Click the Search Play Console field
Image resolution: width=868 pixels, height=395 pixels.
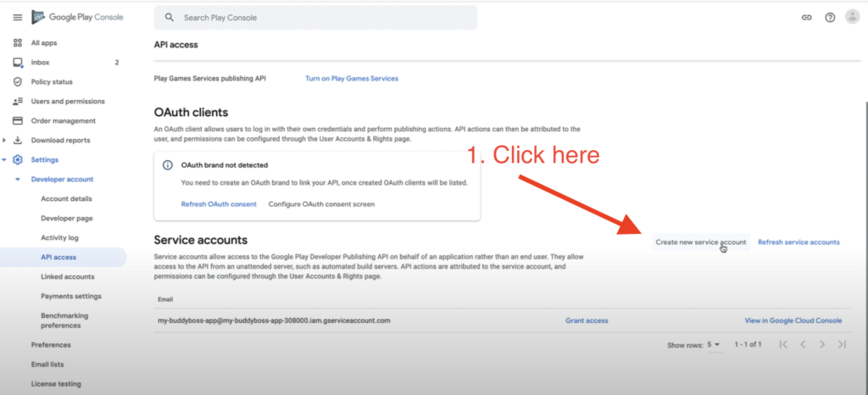(x=315, y=17)
